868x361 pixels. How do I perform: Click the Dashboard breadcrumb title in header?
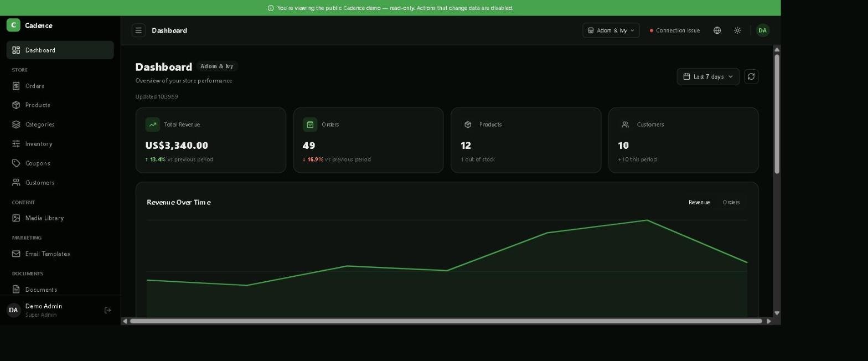169,30
